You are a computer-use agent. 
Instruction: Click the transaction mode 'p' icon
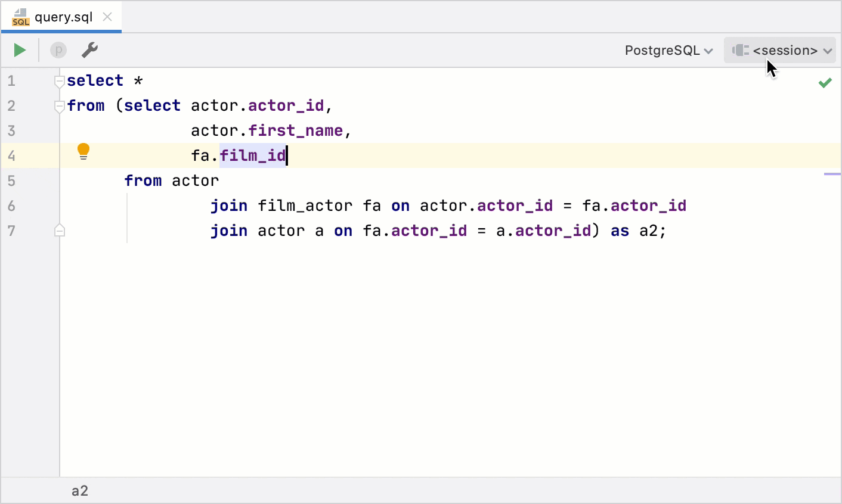[58, 50]
